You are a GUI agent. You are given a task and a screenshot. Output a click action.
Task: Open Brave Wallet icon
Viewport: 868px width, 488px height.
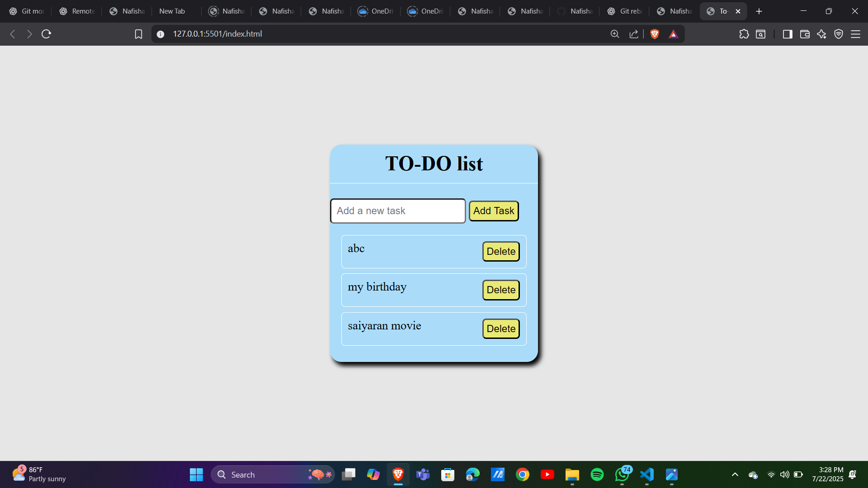tap(805, 34)
